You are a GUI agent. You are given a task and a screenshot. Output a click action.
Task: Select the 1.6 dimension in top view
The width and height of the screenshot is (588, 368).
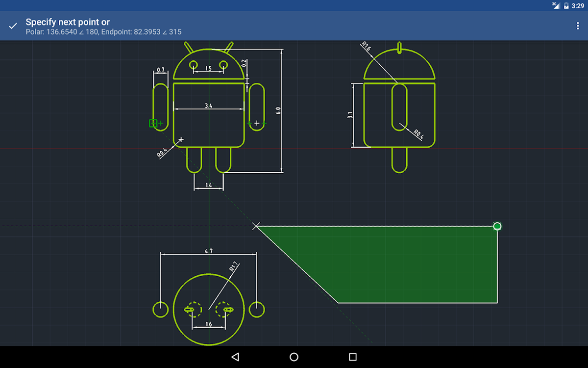208,324
